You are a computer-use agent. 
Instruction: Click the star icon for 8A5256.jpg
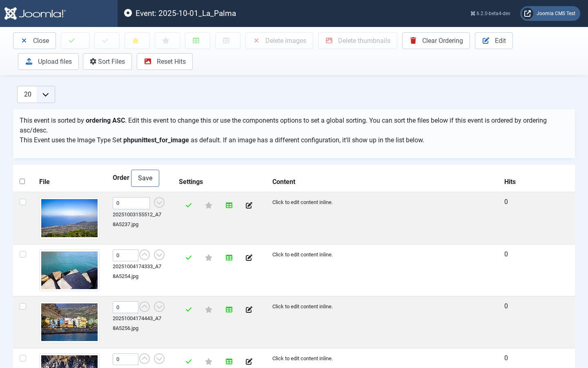point(209,310)
